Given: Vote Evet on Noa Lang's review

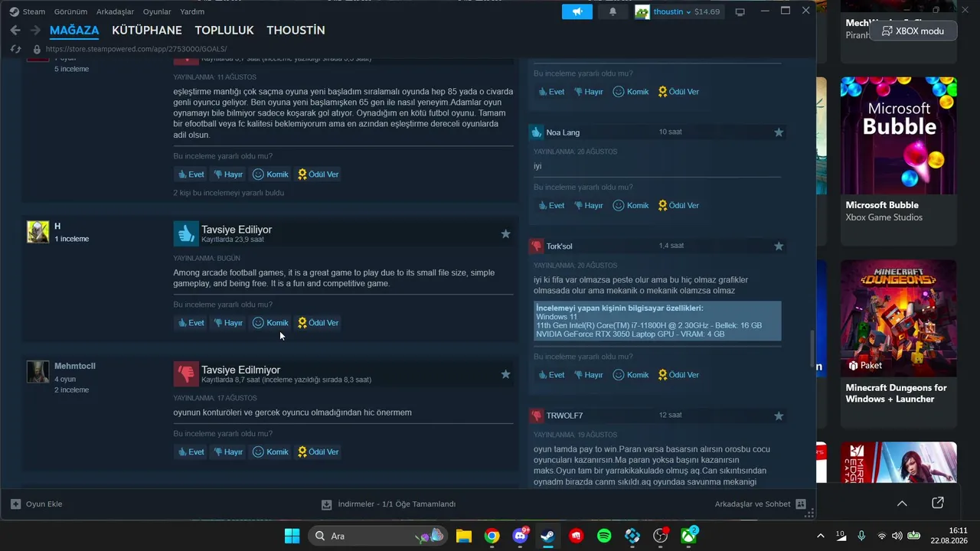Looking at the screenshot, I should pos(551,206).
